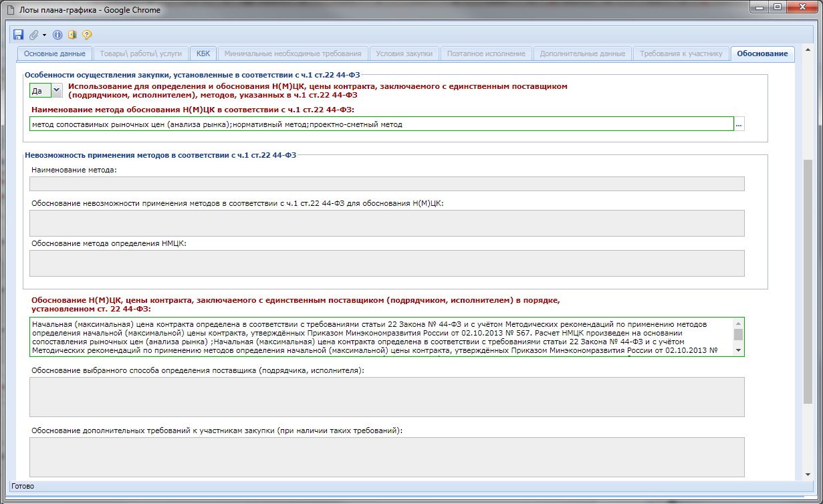The image size is (823, 504).
Task: Switch to the 'Основные данные' tab
Action: click(x=54, y=53)
